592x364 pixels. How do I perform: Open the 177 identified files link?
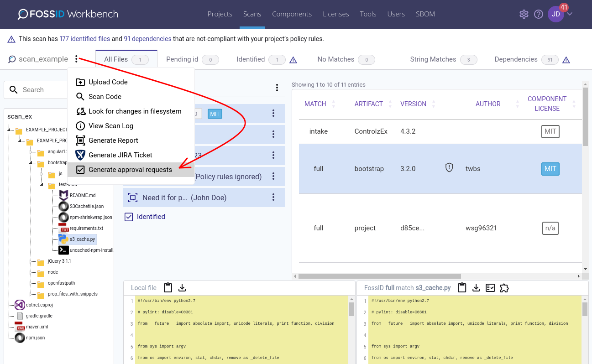85,39
